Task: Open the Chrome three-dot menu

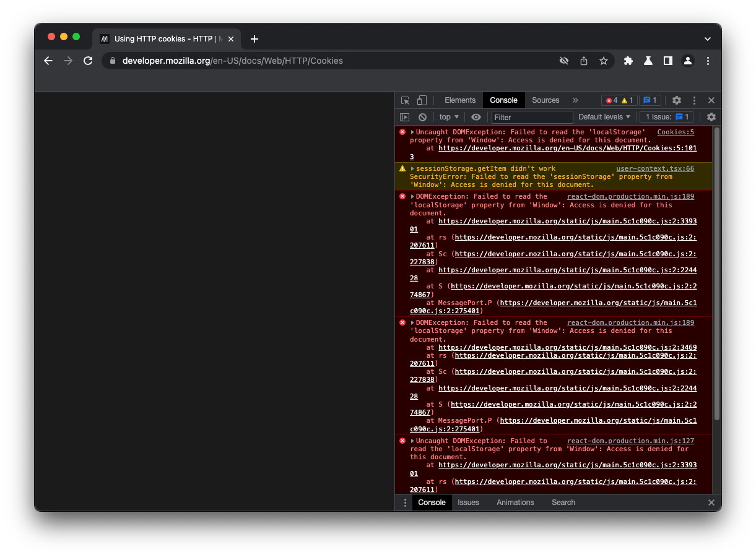Action: click(x=708, y=61)
